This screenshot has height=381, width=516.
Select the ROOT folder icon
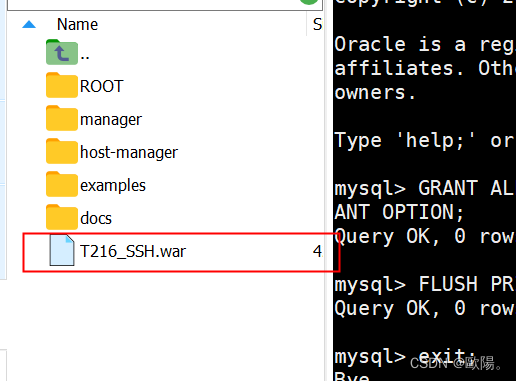point(62,85)
